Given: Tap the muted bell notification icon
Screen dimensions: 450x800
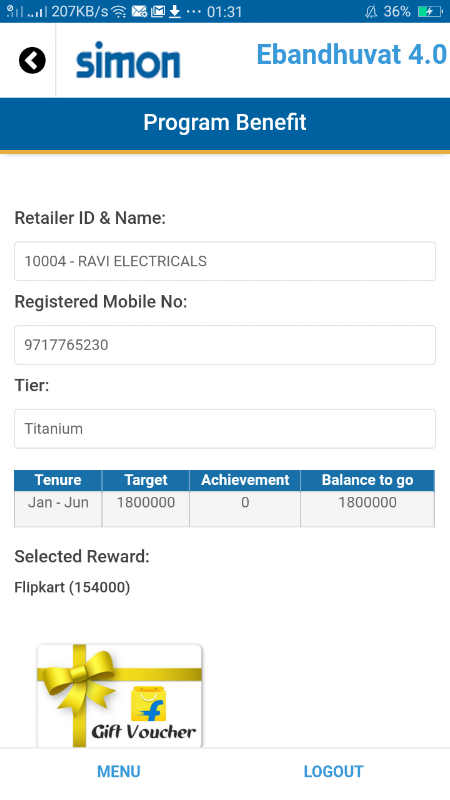Looking at the screenshot, I should (x=371, y=11).
